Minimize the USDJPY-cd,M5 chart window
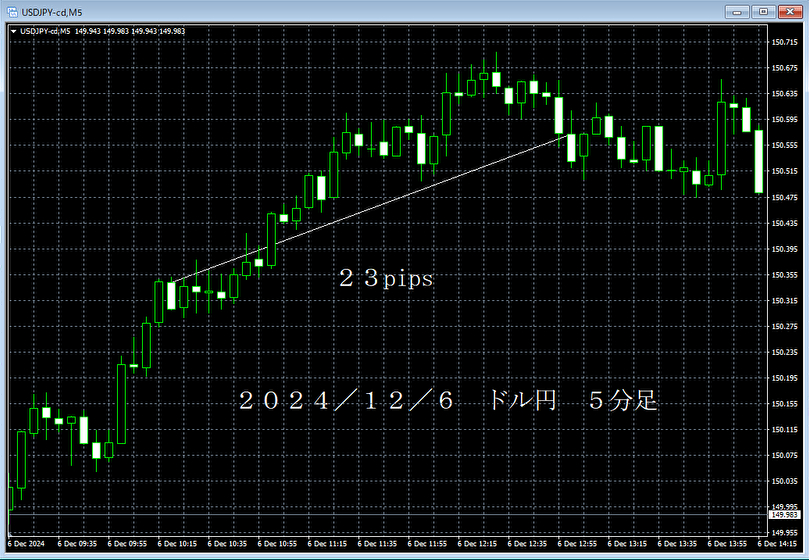The width and height of the screenshot is (809, 560). 737,11
